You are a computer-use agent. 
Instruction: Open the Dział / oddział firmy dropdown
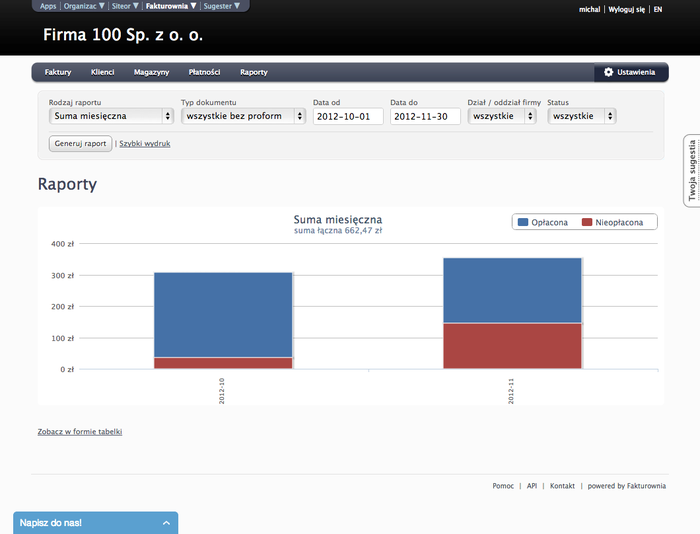[505, 116]
